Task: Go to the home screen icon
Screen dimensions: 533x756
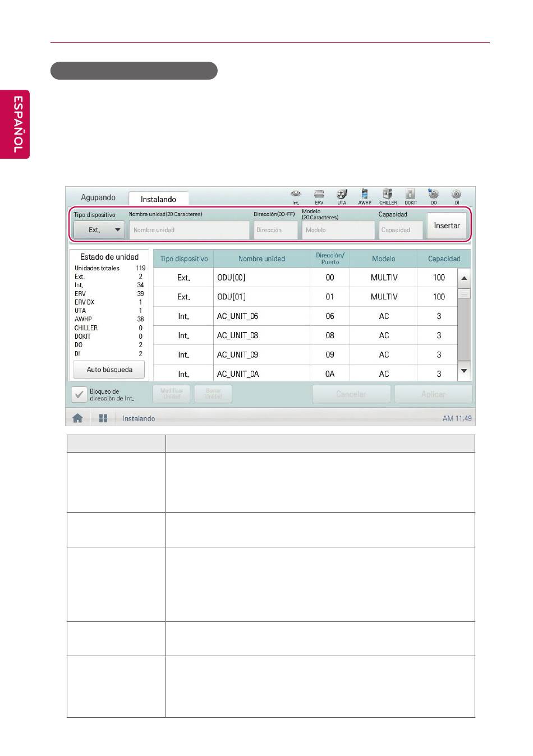Action: tap(77, 418)
